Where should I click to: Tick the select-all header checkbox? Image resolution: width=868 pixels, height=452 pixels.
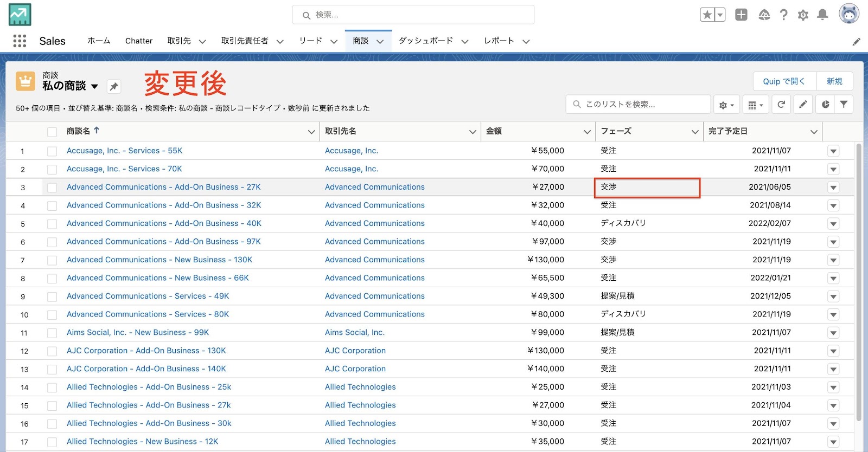[x=52, y=132]
